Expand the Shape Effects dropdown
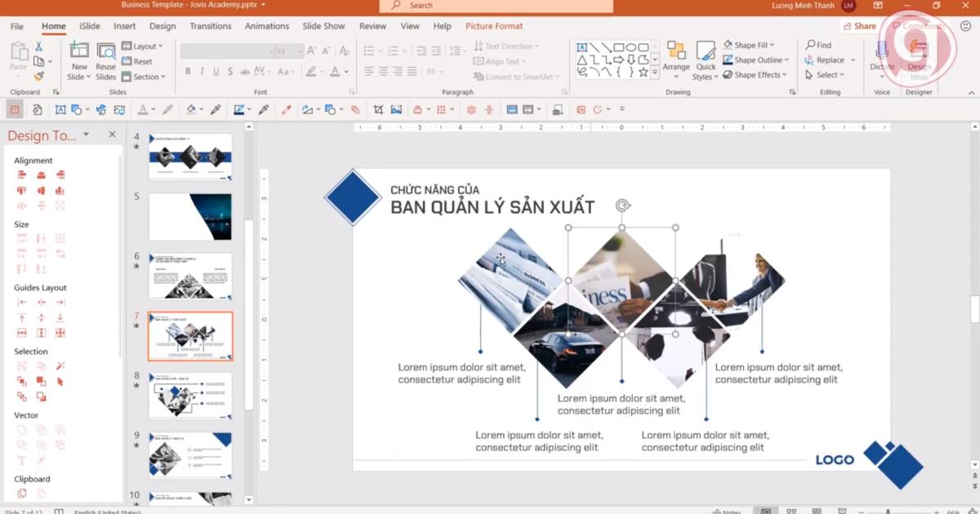 click(x=755, y=74)
